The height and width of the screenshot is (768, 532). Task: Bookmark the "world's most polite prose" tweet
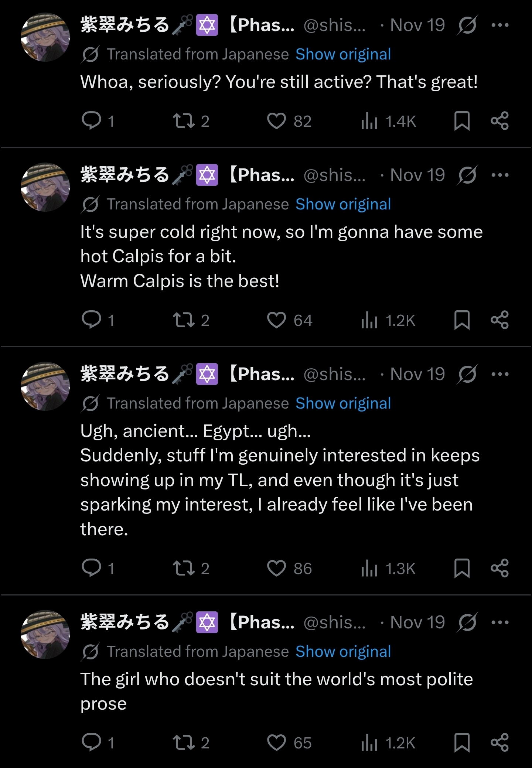(x=462, y=743)
